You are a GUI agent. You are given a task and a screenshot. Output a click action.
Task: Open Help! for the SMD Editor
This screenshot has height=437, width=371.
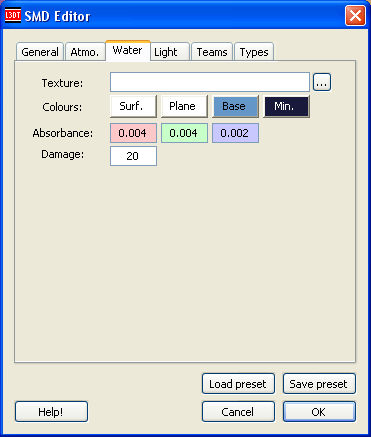51,412
